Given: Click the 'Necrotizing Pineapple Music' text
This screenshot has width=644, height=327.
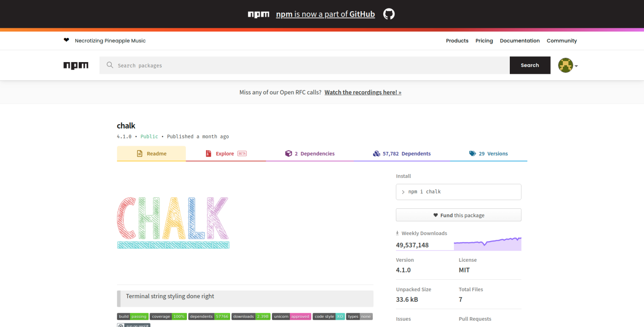Looking at the screenshot, I should pos(110,40).
